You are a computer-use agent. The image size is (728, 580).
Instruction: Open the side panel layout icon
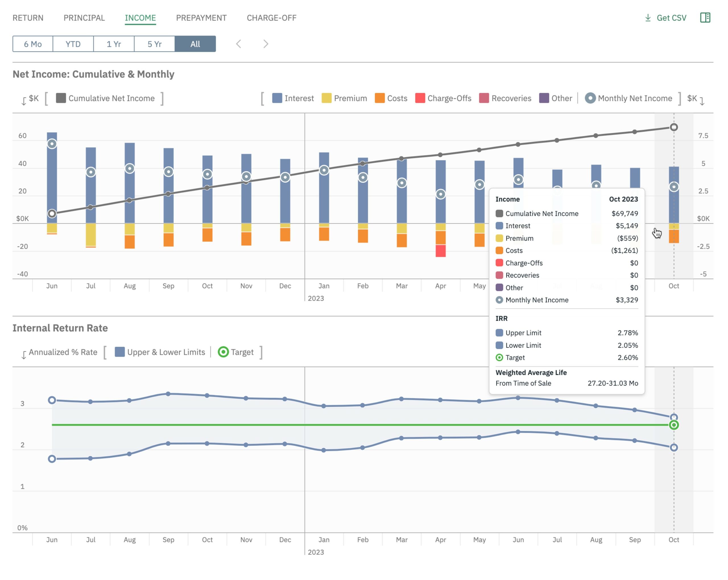[x=705, y=18]
